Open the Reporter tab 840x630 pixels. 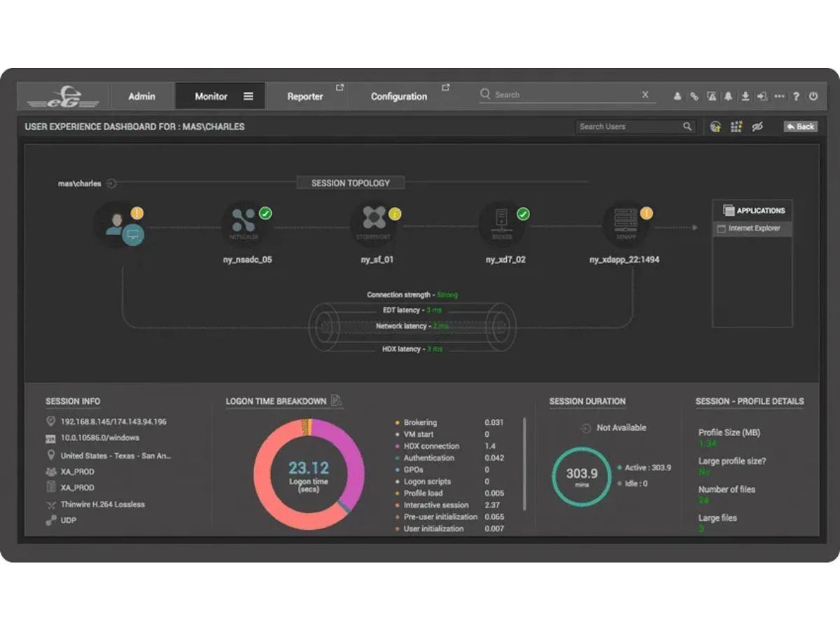pos(305,97)
